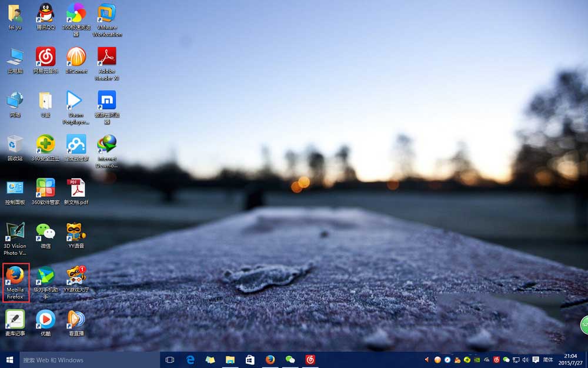This screenshot has height=368, width=588.
Task: Open the 看直播 desktop shortcut
Action: tap(76, 323)
